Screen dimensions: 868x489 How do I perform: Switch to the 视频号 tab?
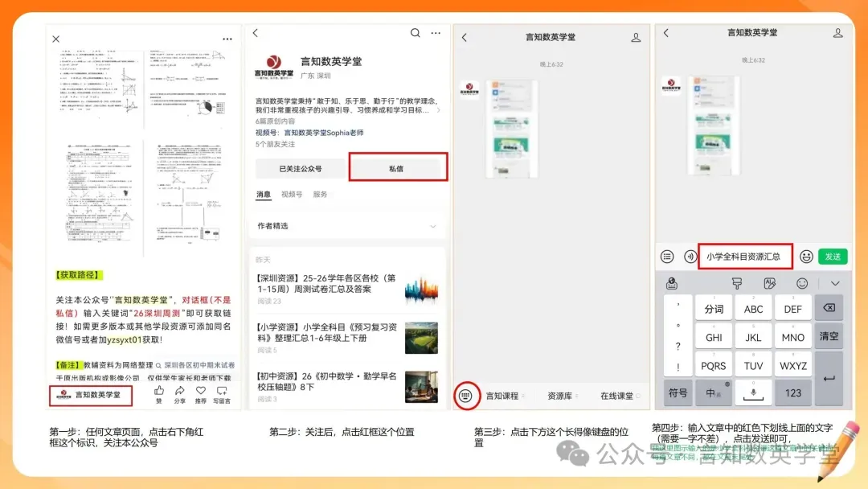292,195
